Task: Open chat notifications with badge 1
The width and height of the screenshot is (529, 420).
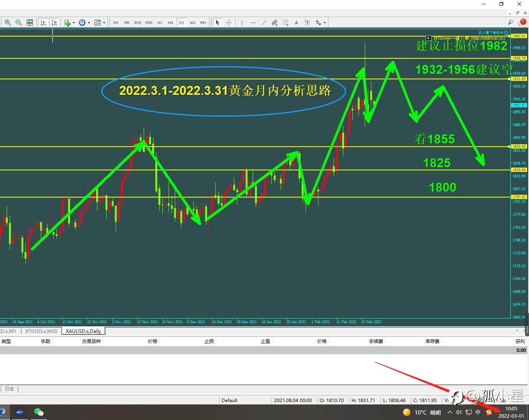Action: point(522,22)
